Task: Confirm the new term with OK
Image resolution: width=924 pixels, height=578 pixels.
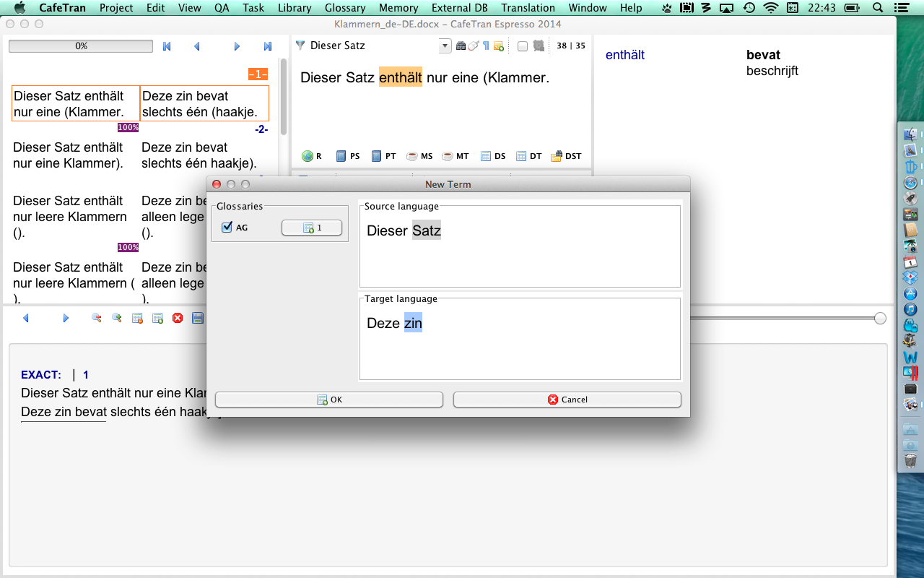Action: pos(328,400)
